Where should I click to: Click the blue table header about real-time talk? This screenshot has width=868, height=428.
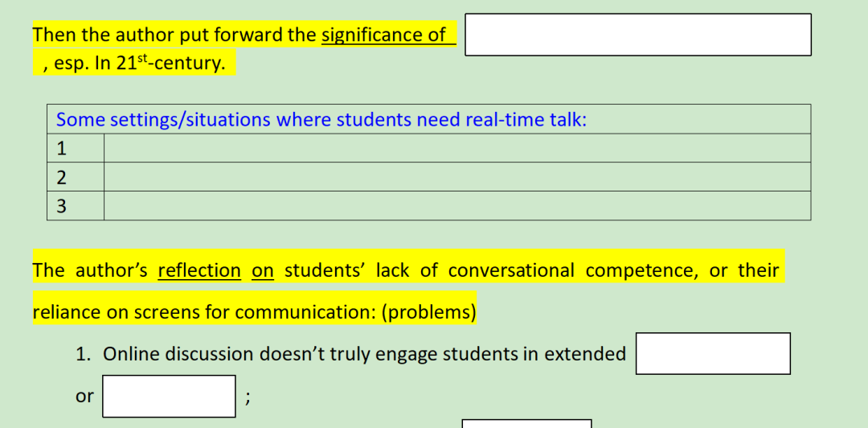pos(321,119)
